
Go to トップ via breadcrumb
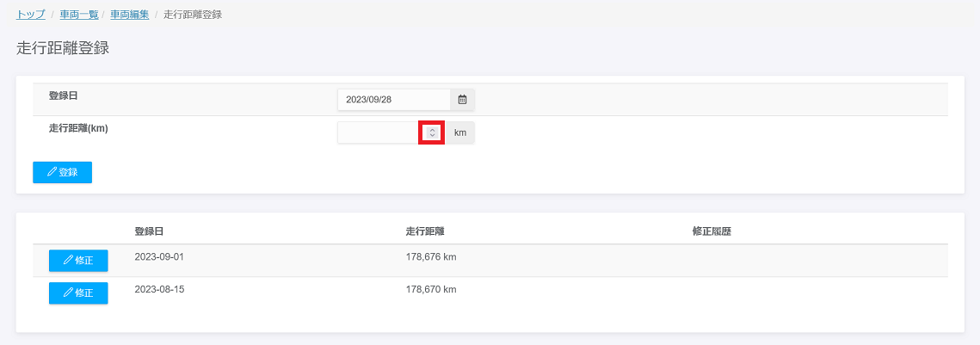click(31, 15)
